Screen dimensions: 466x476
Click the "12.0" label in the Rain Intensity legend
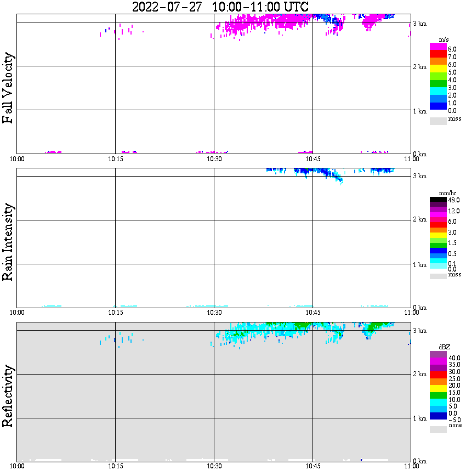point(453,211)
